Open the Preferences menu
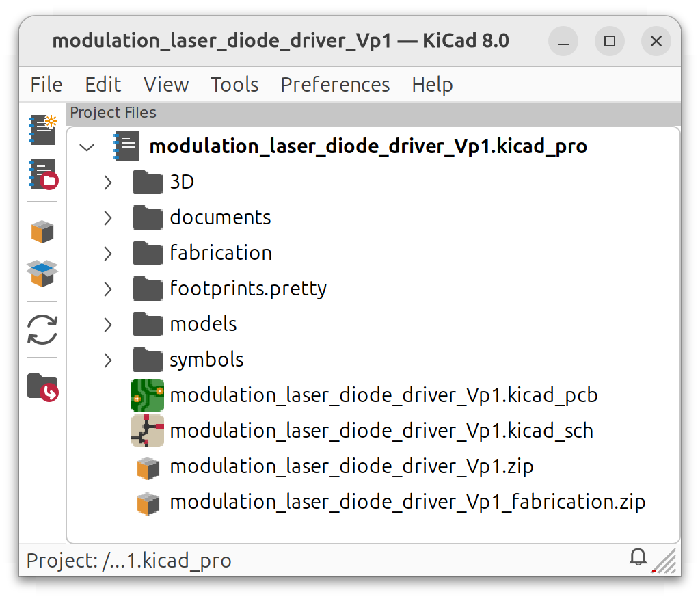This screenshot has height=599, width=700. [x=334, y=84]
